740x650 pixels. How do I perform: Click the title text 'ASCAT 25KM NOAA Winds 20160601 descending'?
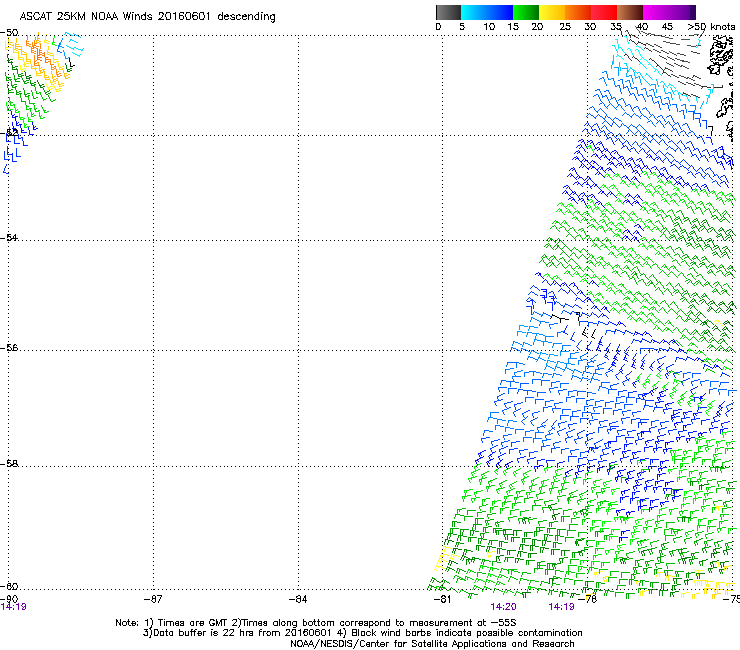click(147, 16)
